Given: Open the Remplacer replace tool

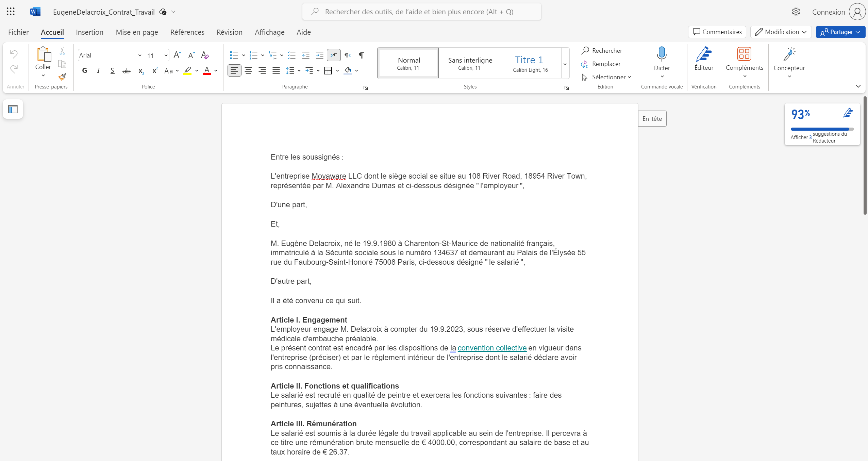Looking at the screenshot, I should point(601,64).
